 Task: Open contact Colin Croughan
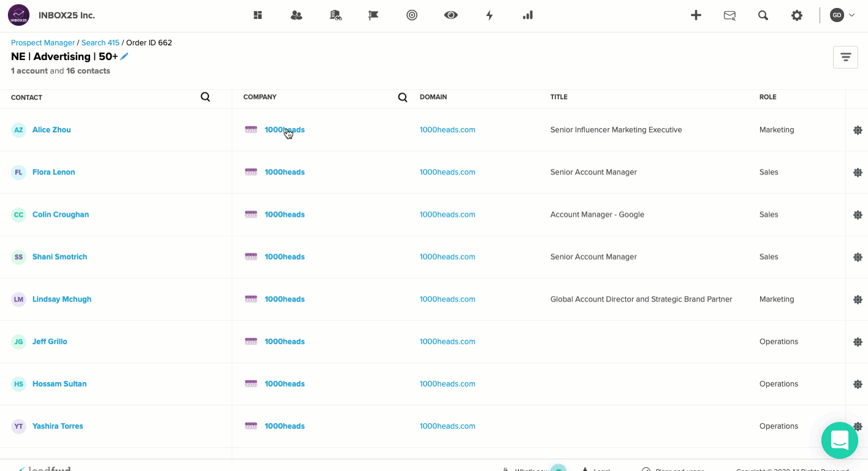[61, 214]
